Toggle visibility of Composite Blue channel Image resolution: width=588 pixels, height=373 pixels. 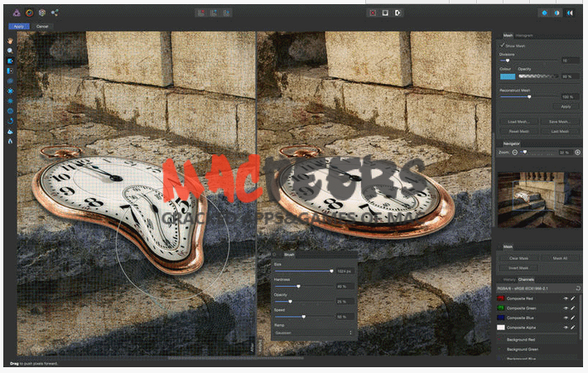pos(565,318)
